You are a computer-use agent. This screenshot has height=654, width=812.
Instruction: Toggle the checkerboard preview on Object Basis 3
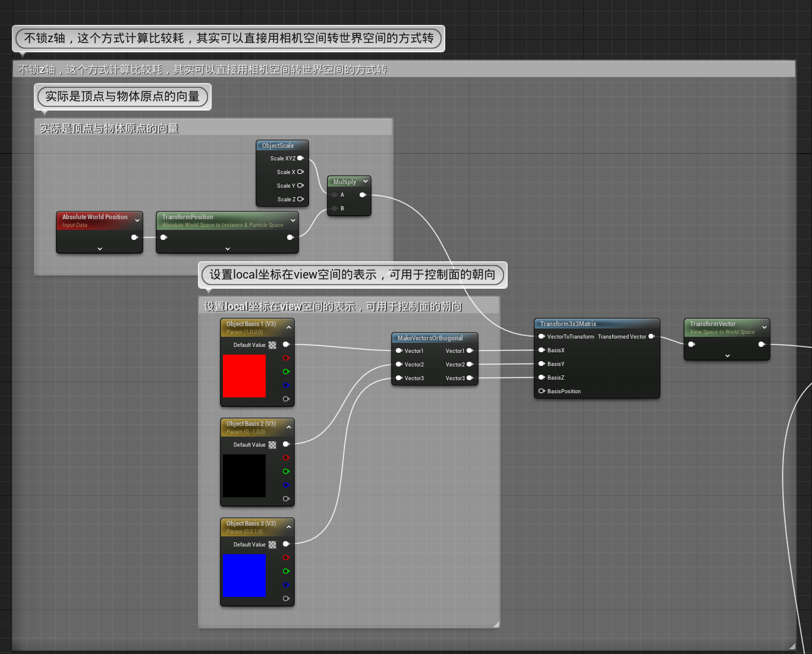pyautogui.click(x=272, y=544)
